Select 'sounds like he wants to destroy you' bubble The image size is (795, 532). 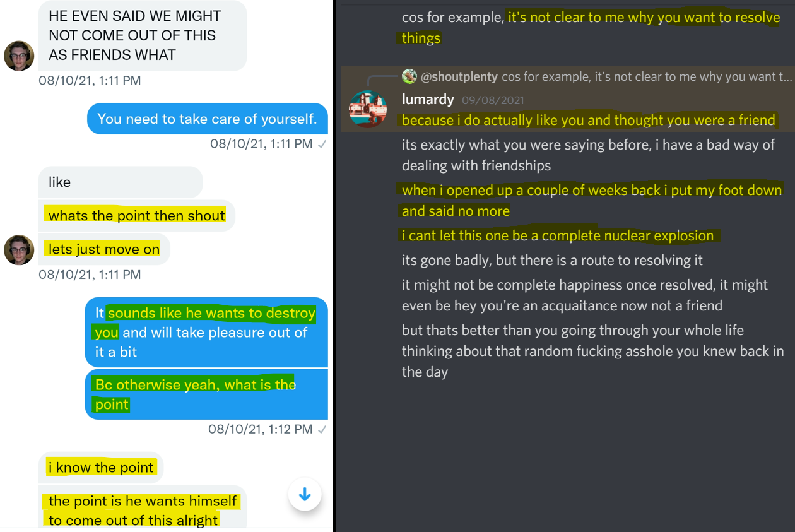(x=206, y=332)
